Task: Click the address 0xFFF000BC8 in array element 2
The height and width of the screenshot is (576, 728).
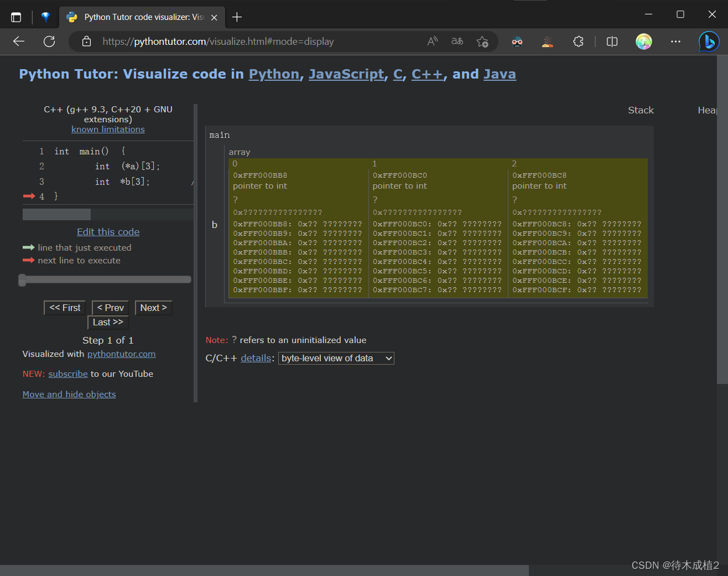Action: point(539,175)
